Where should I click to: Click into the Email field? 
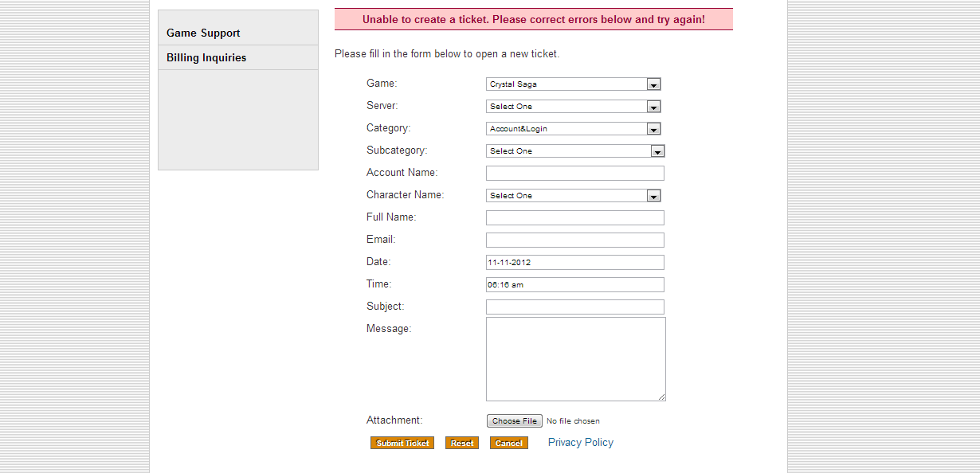tap(574, 240)
